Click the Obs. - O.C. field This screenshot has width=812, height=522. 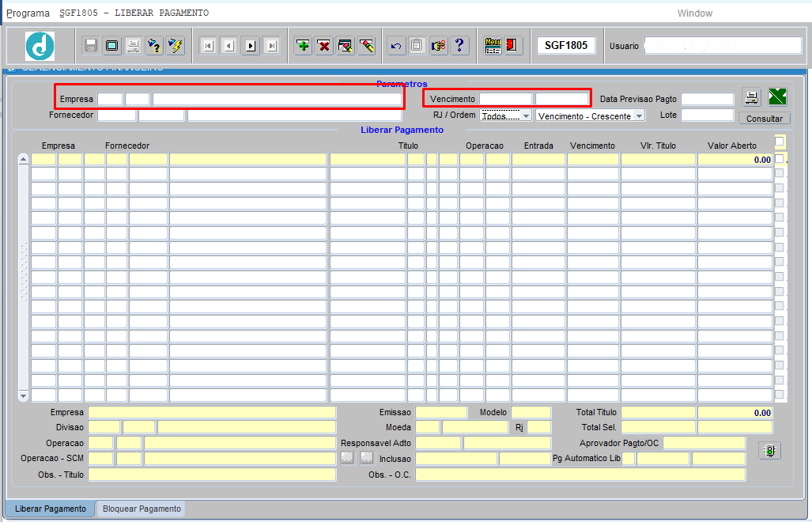[x=580, y=475]
